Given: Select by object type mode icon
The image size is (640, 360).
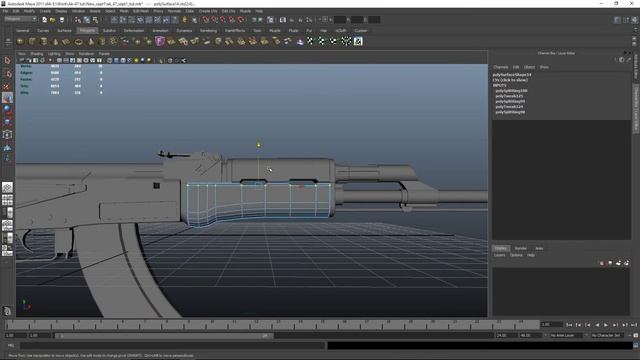Looking at the screenshot, I should tap(87, 20).
